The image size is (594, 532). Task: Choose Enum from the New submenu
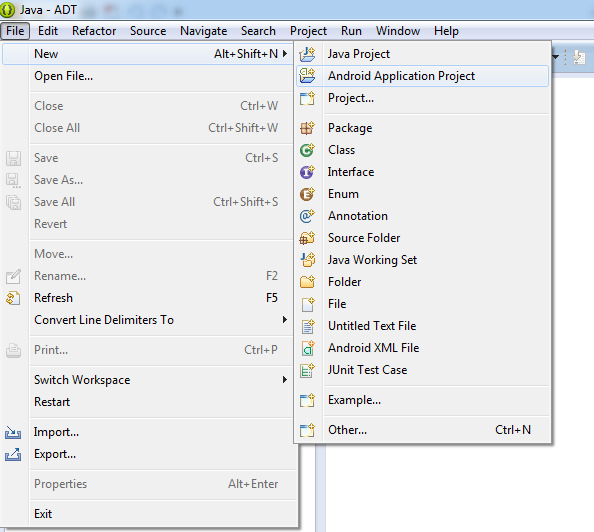click(x=422, y=194)
